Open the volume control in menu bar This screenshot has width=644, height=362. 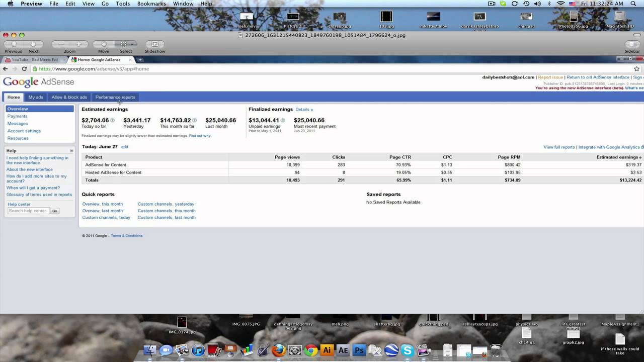click(537, 4)
